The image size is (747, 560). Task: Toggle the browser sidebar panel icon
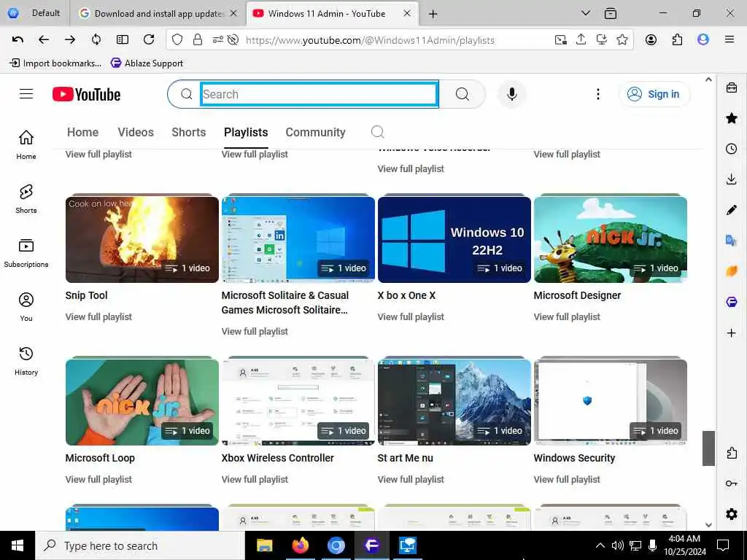pos(123,39)
